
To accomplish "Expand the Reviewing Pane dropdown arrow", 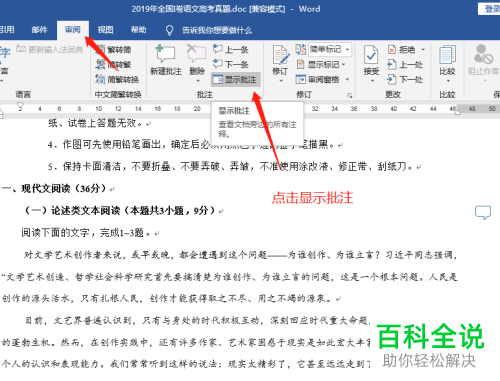I will point(347,79).
